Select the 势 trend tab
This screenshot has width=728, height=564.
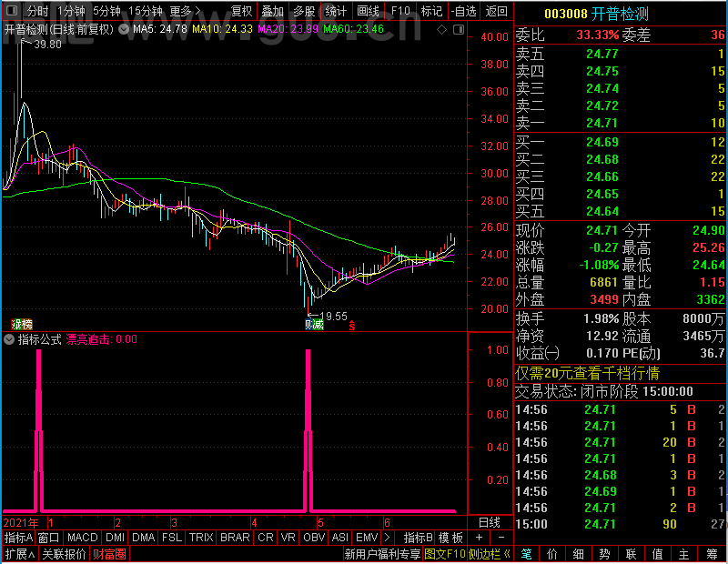click(604, 554)
